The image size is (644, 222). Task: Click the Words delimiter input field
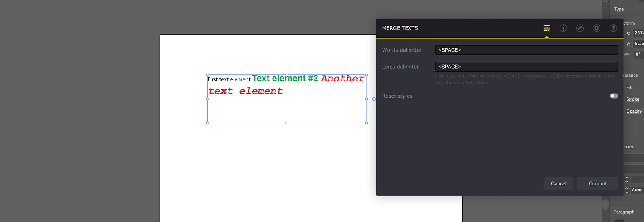[x=527, y=50]
